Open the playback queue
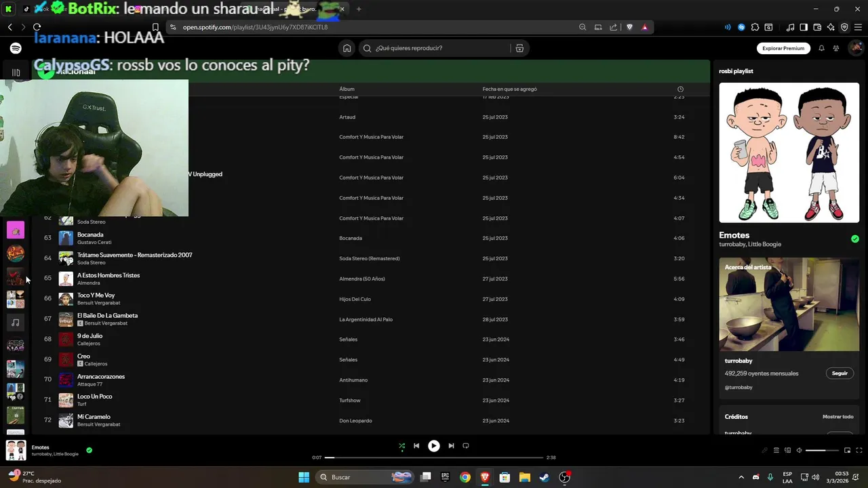Screen dimensions: 868x488 point(776,450)
